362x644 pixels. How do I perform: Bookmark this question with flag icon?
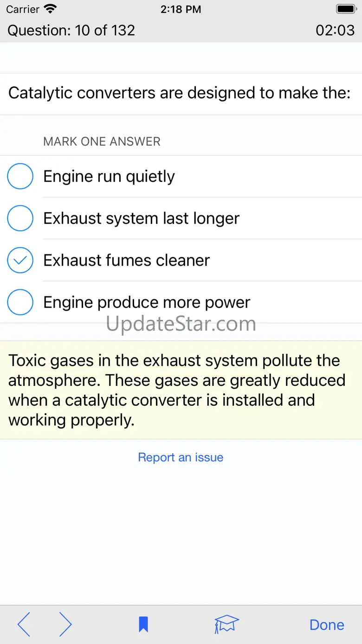(x=143, y=624)
